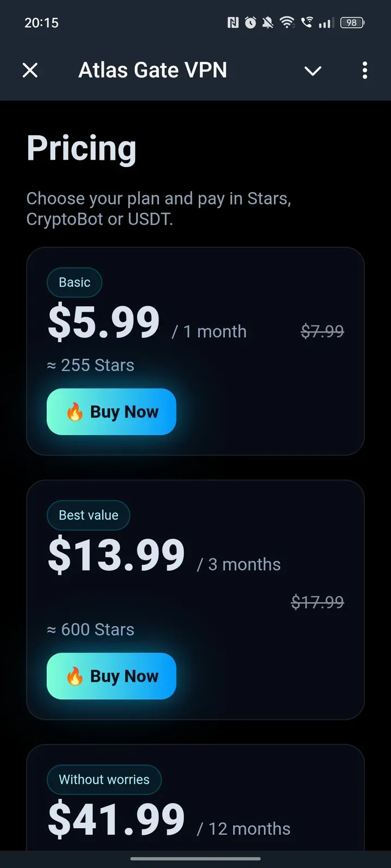
Task: Select the $41.99 twelve months price
Action: click(x=116, y=819)
